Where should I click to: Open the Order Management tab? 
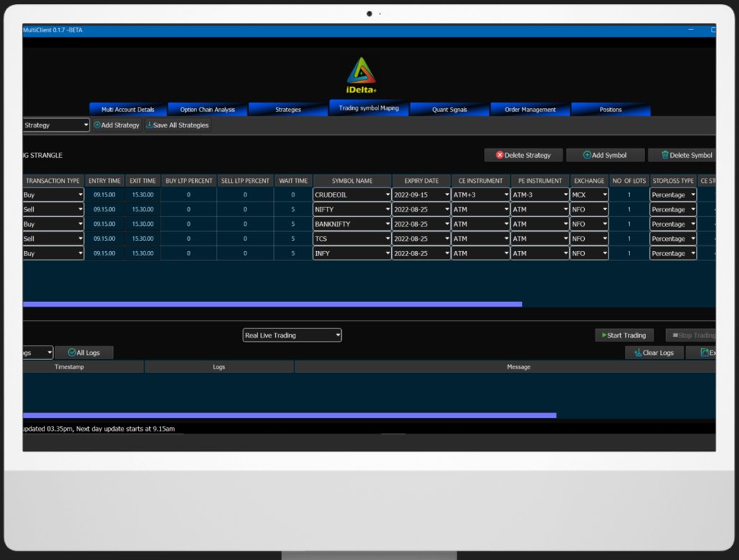point(530,110)
